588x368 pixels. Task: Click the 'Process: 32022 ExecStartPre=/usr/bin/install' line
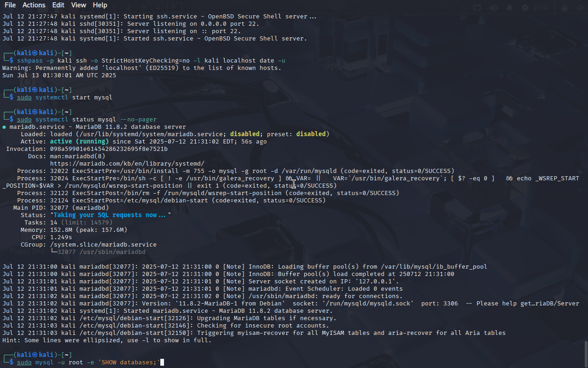[x=236, y=171]
